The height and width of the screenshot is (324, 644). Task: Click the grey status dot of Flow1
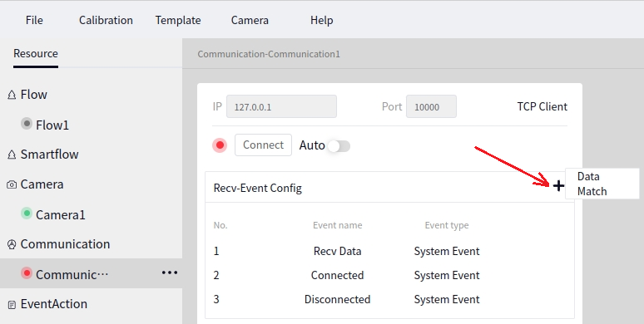click(27, 124)
